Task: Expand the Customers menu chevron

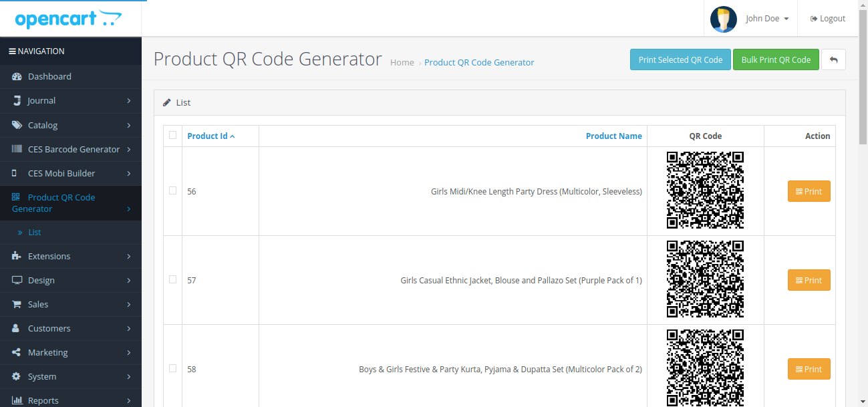Action: [129, 329]
